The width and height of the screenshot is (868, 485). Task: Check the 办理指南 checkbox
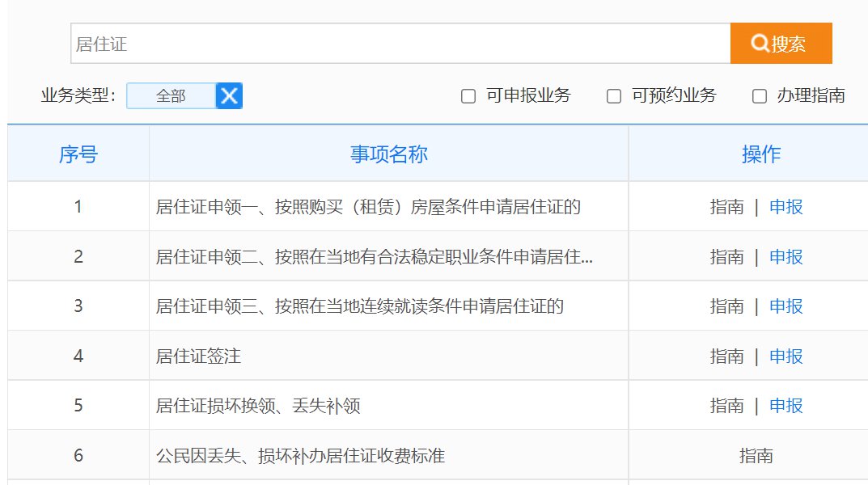[760, 96]
